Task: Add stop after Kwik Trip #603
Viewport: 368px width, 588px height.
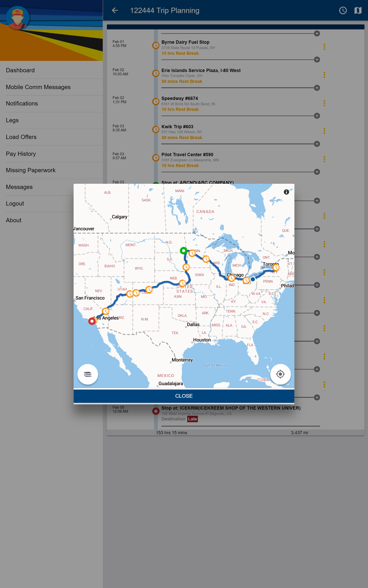Action: (x=317, y=144)
